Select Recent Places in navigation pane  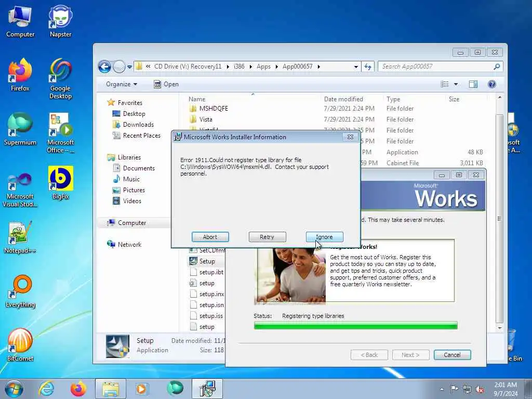141,136
